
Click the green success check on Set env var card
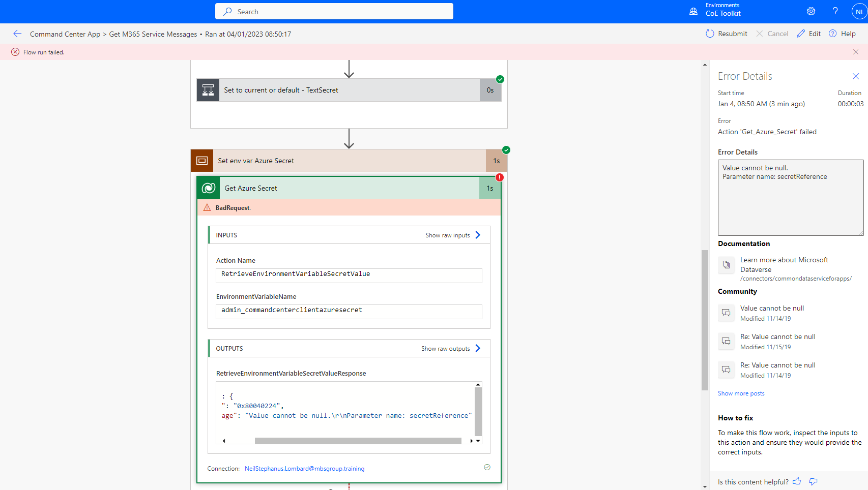[506, 150]
